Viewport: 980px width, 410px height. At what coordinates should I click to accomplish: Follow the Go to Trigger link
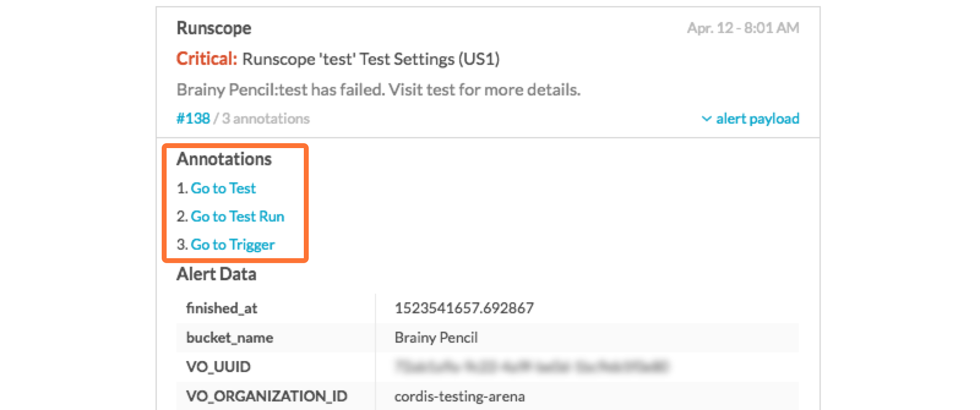click(x=233, y=245)
